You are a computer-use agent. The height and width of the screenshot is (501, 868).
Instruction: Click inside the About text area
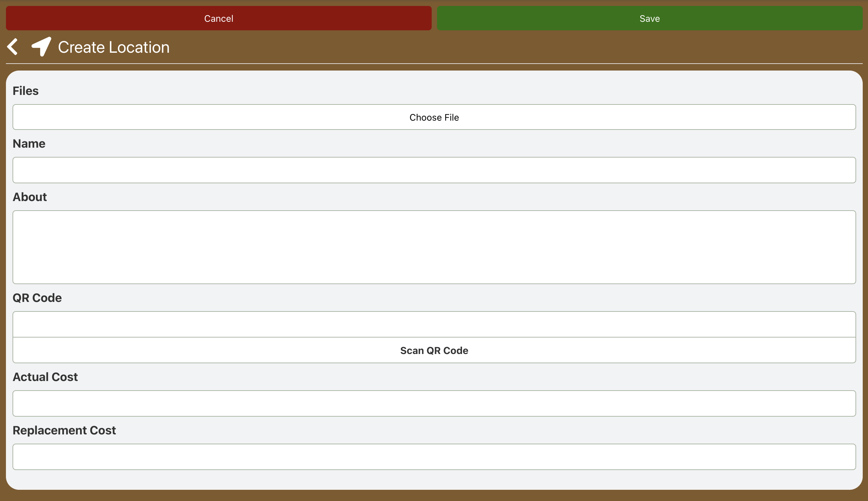click(434, 247)
